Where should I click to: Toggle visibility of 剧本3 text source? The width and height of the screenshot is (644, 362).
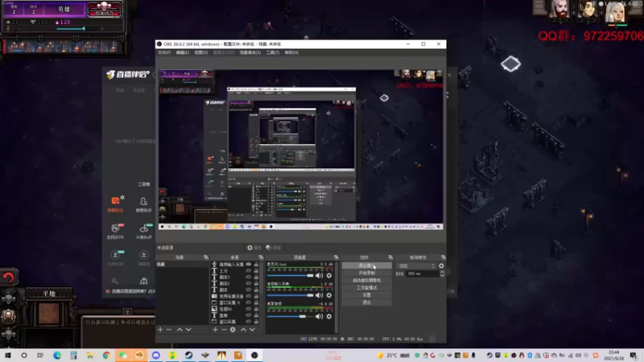coord(248,277)
